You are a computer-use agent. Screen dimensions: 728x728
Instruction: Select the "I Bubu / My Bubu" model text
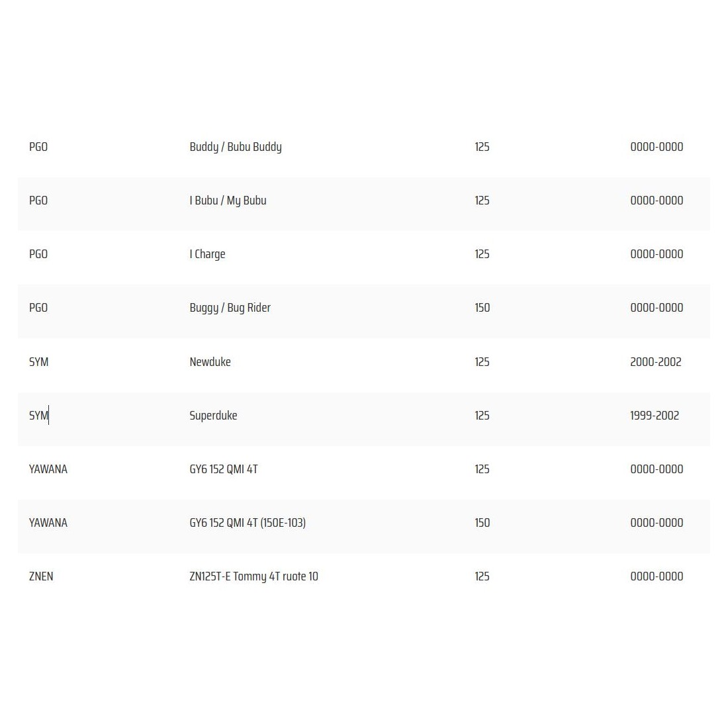[x=228, y=201]
